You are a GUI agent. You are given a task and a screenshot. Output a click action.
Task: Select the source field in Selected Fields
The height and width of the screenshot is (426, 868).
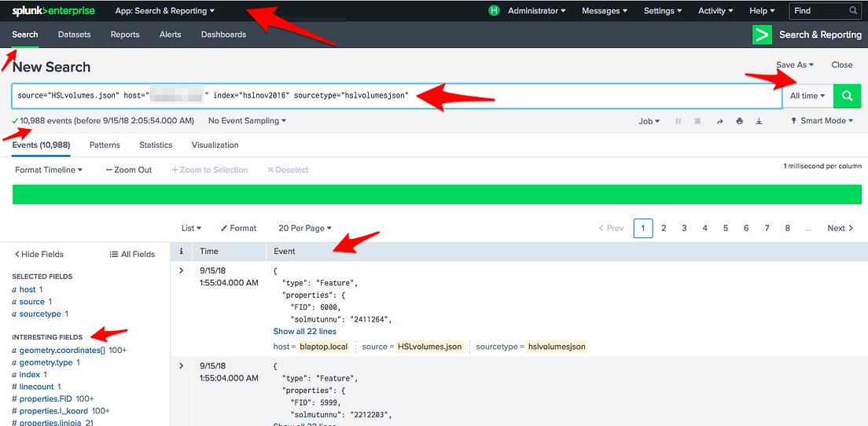pos(31,302)
